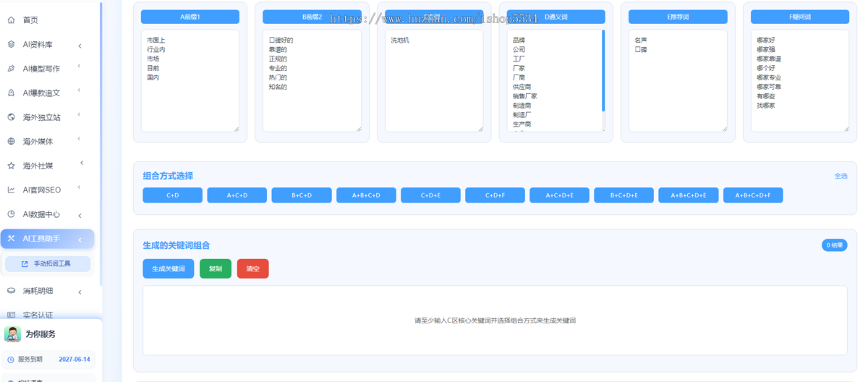
Task: Click the external-link icon beside 手动拓词工具
Action: 25,264
